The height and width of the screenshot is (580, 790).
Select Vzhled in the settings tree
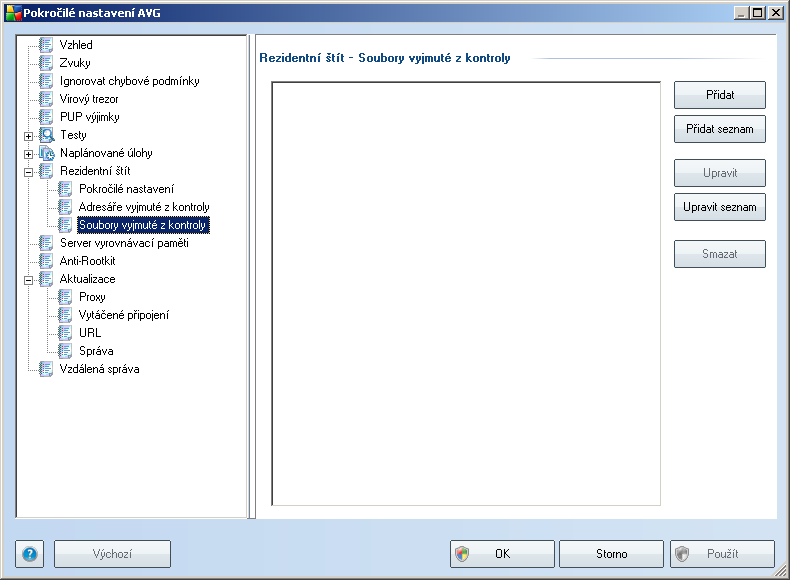point(76,45)
